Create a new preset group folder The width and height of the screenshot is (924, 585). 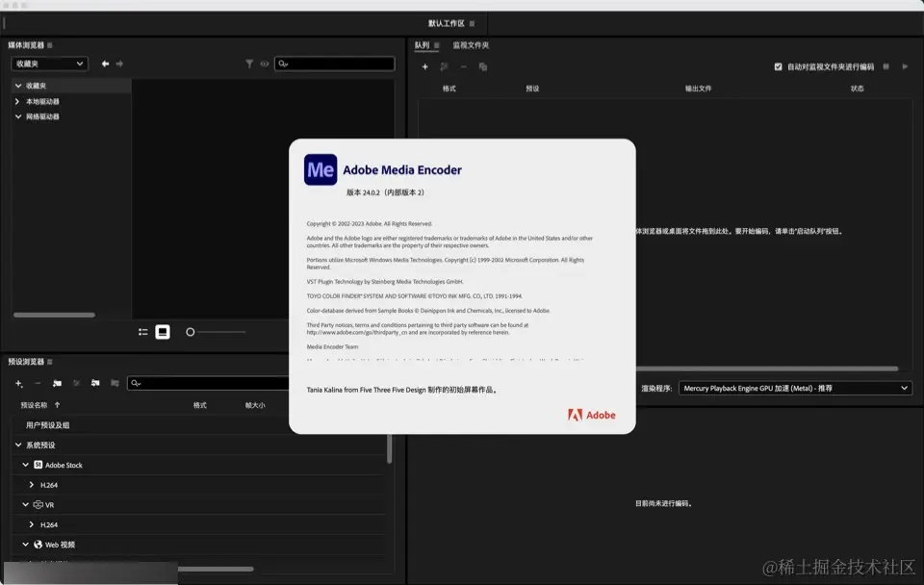[57, 384]
